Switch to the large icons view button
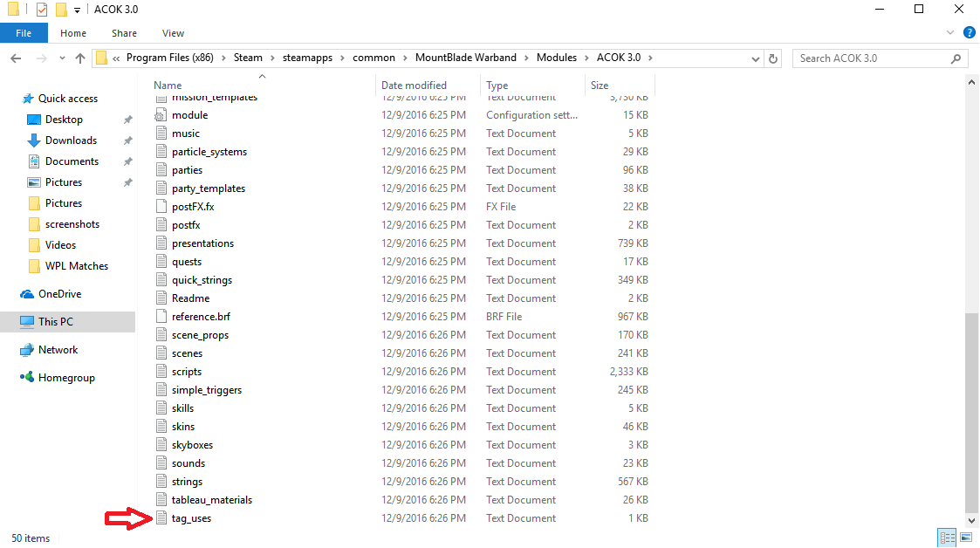The width and height of the screenshot is (980, 548). pyautogui.click(x=966, y=538)
